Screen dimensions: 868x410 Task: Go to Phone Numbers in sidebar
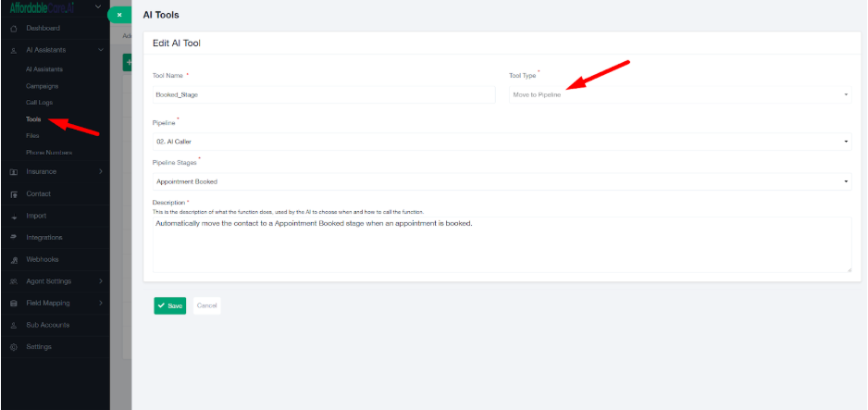(49, 153)
